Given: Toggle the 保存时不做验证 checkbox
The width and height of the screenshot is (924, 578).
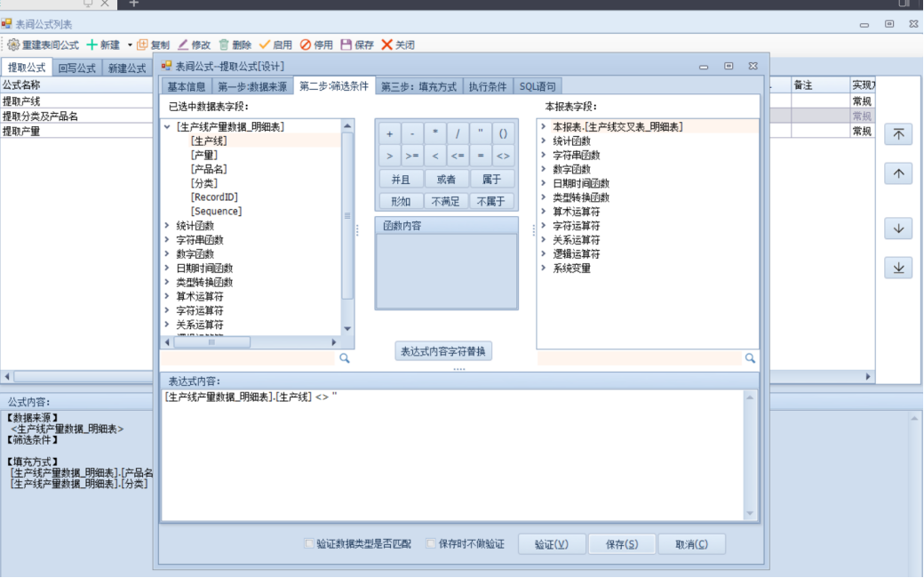Looking at the screenshot, I should [432, 543].
